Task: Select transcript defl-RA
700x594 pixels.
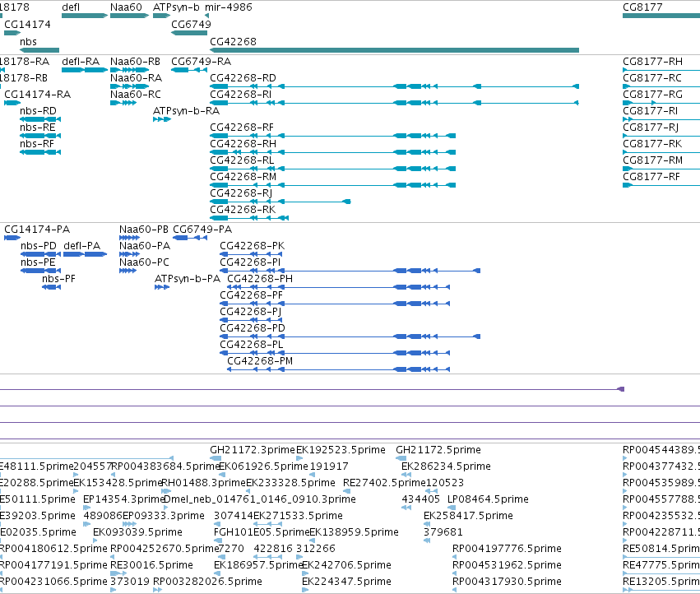Action: 81,61
